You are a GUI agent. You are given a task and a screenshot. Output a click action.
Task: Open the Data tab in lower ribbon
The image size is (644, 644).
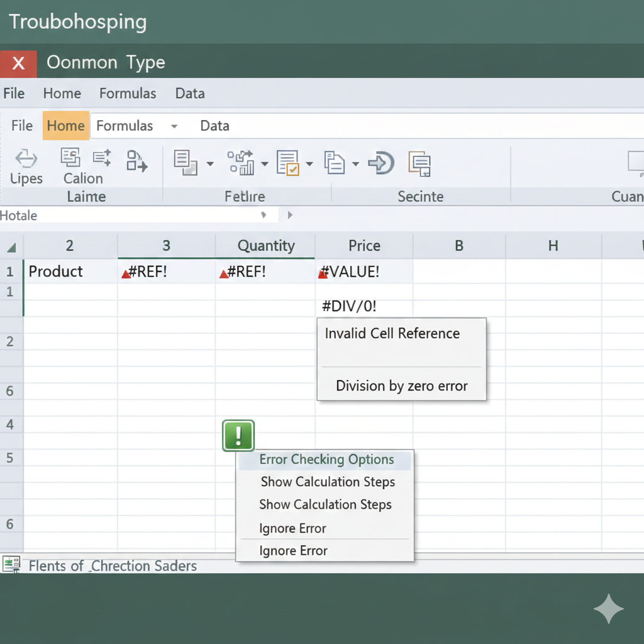pos(214,126)
